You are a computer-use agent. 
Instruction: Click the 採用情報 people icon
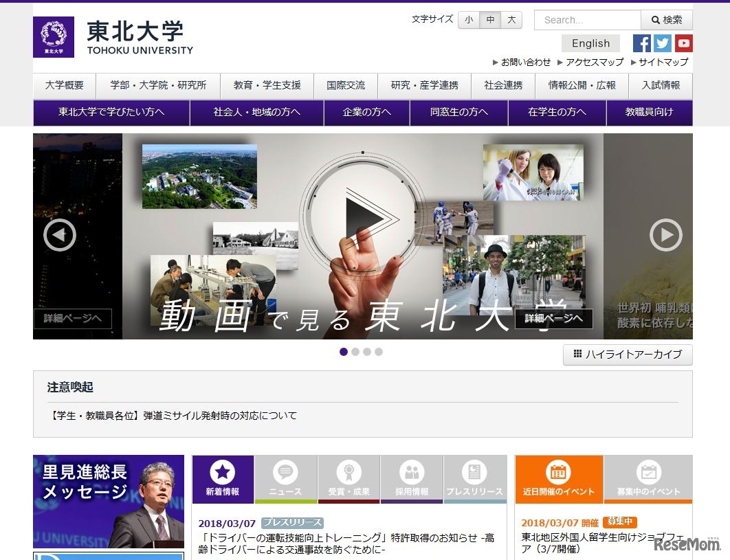(412, 473)
